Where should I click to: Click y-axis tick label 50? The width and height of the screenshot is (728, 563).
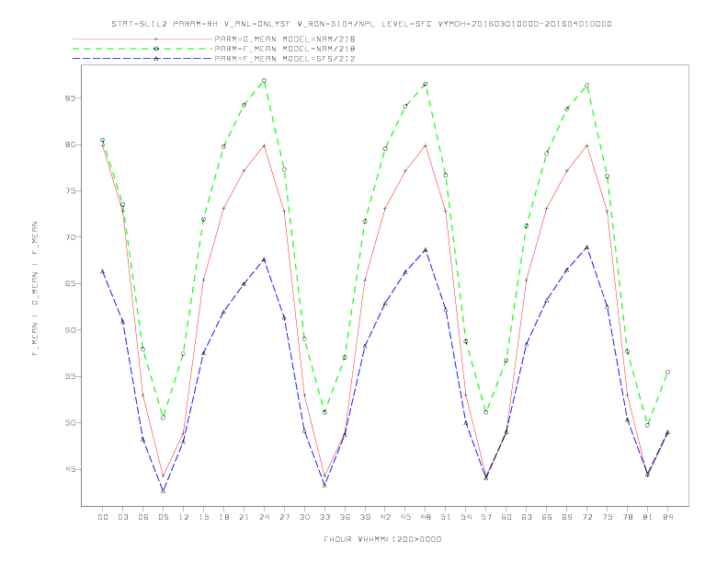(x=70, y=423)
